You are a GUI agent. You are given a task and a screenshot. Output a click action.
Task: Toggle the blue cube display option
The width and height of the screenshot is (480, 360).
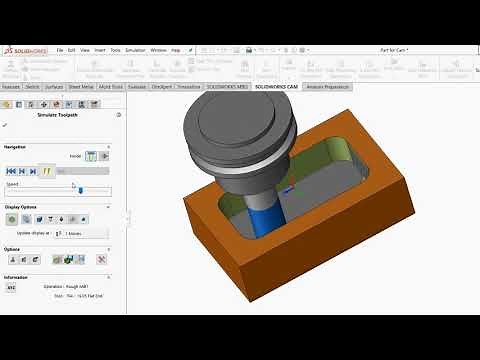40,219
